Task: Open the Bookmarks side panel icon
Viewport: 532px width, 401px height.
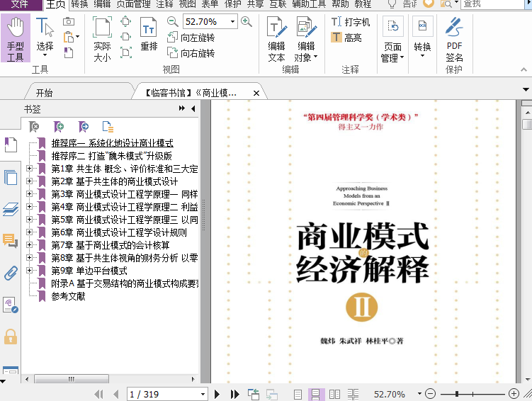Action: 11,145
